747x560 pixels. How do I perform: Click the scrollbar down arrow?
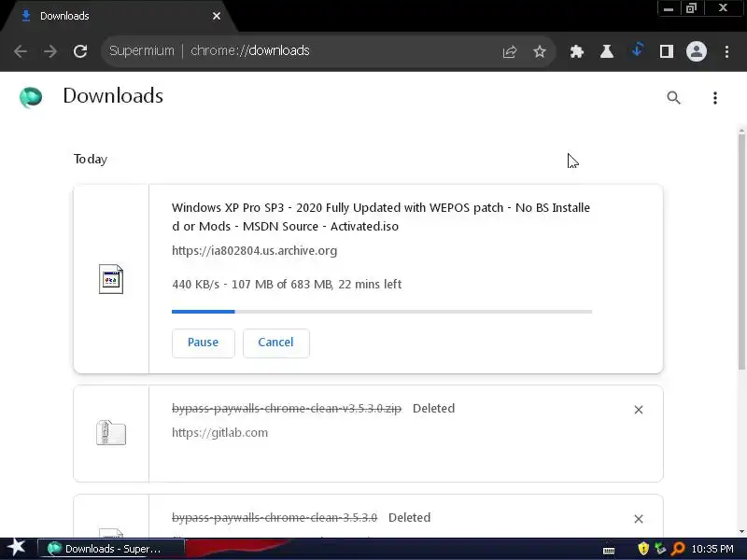click(x=741, y=531)
